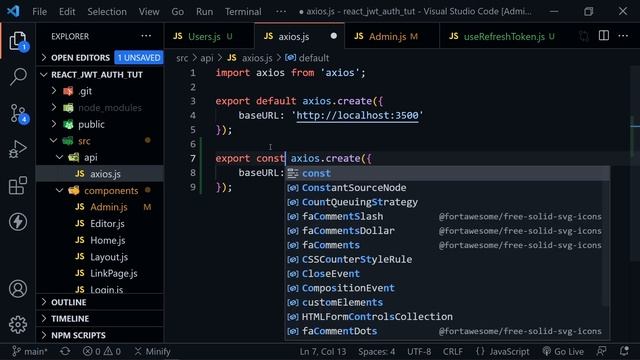Open Layout.js in the file tree
This screenshot has width=640, height=360.
point(100,257)
